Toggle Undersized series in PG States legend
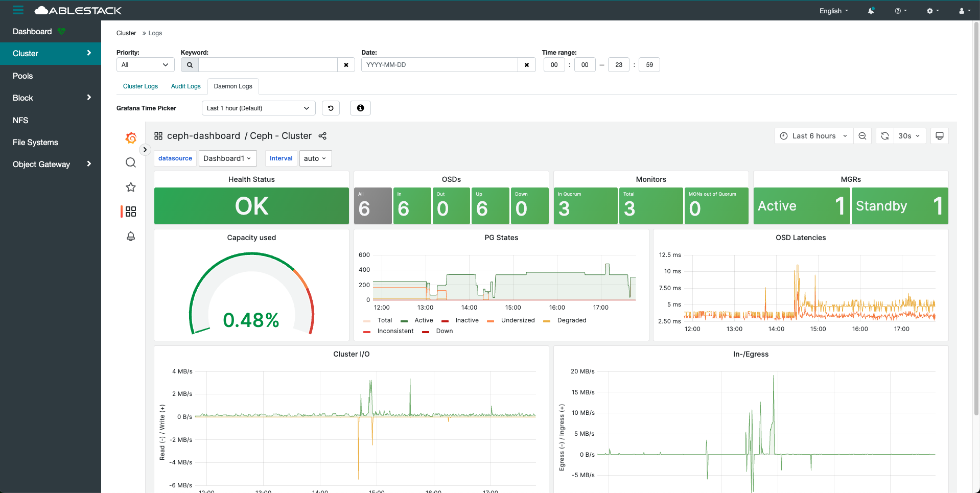The image size is (980, 493). click(517, 320)
